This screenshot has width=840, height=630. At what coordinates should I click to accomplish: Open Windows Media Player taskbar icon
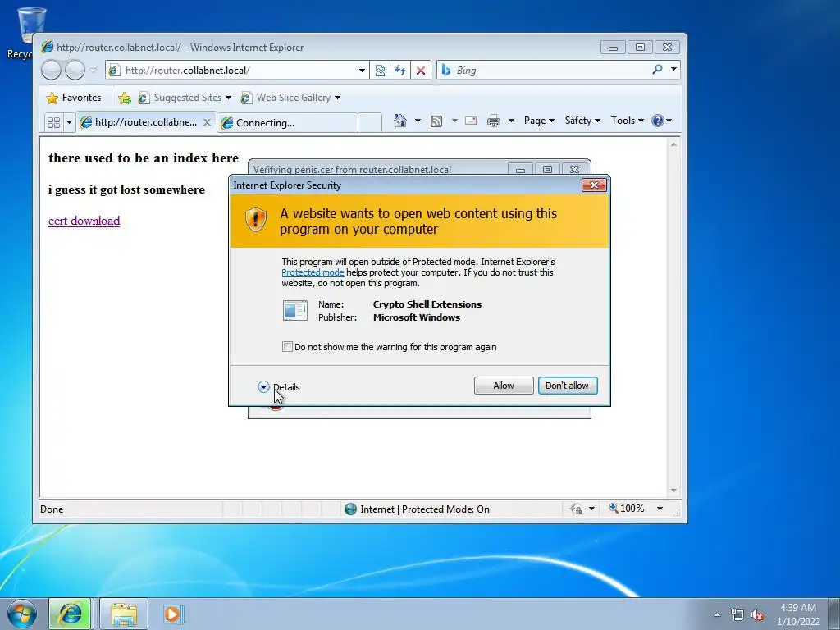pyautogui.click(x=172, y=614)
